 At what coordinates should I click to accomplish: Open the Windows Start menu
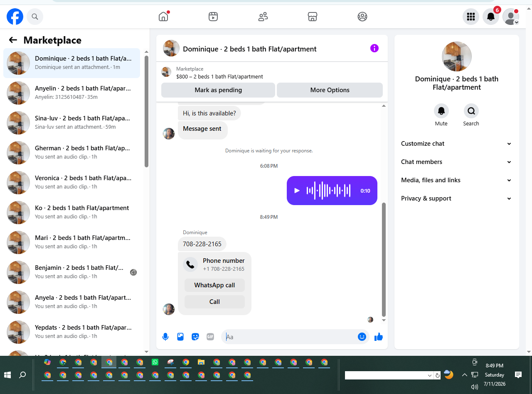[x=7, y=375]
